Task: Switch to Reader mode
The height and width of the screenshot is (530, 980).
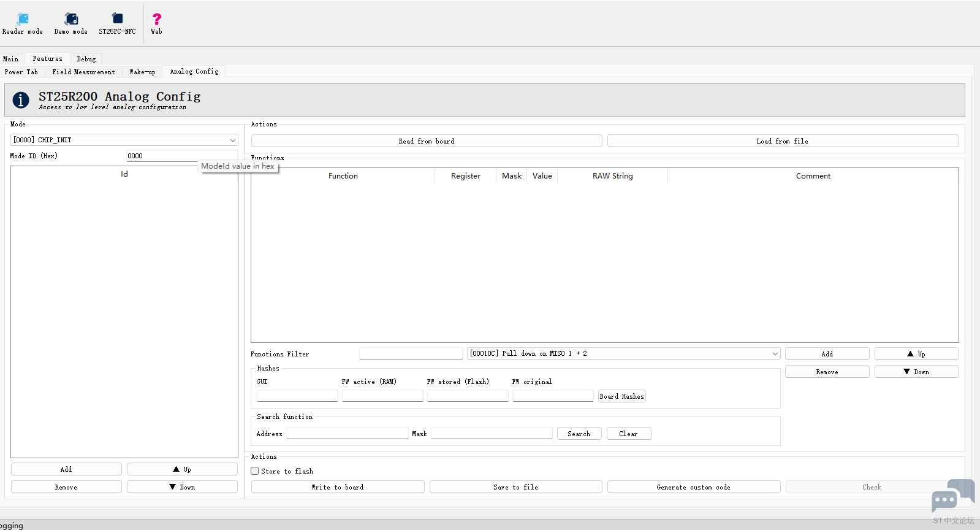Action: click(x=23, y=23)
